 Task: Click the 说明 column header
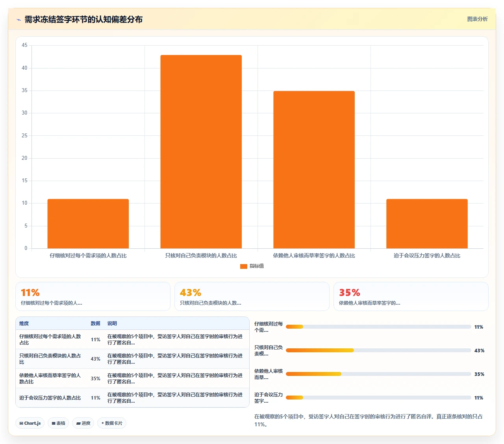coord(112,324)
